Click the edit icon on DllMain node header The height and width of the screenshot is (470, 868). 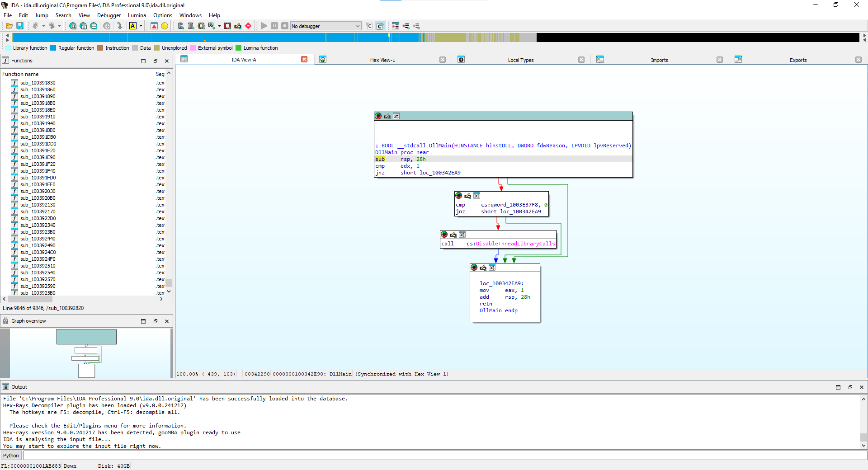[x=387, y=116]
